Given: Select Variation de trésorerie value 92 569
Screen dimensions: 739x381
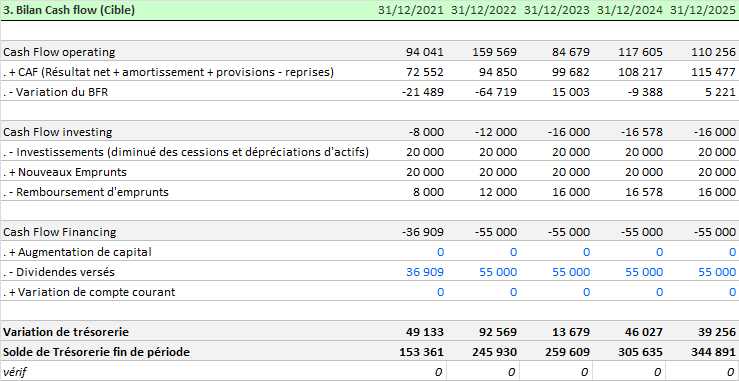Looking at the screenshot, I should (498, 332).
